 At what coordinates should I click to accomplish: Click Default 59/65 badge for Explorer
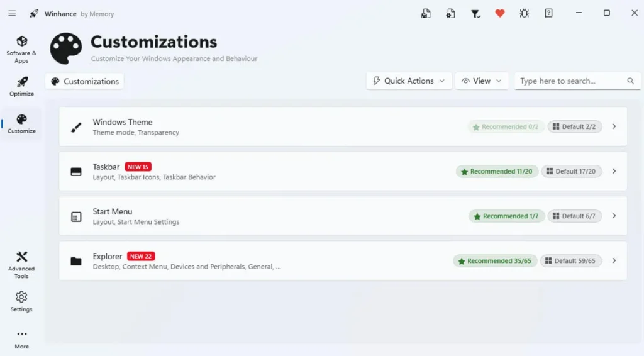(571, 261)
